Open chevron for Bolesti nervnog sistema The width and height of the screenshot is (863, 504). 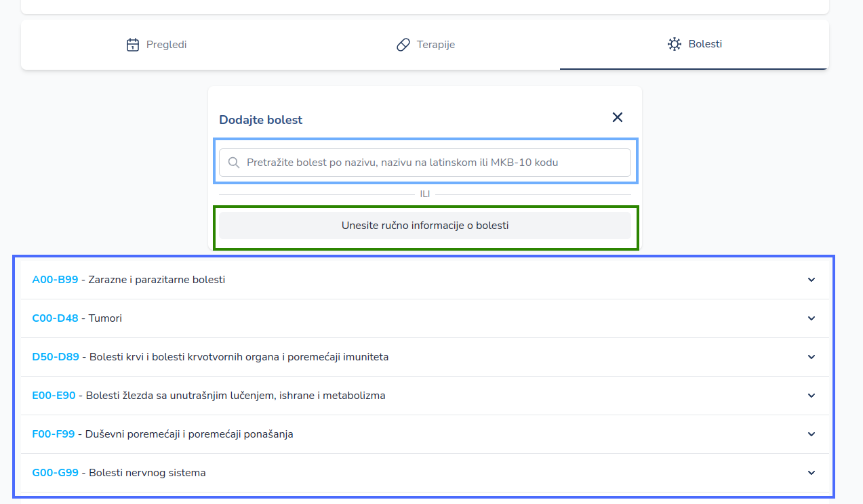click(x=811, y=473)
